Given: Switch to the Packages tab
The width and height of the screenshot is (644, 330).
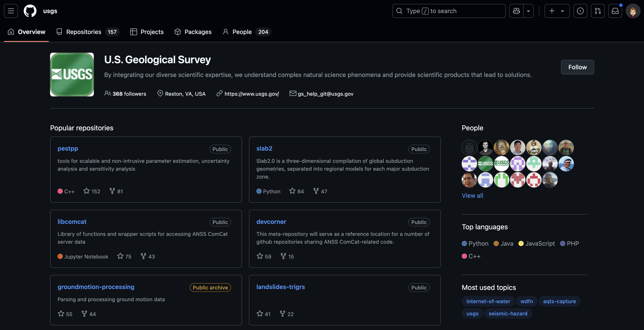Looking at the screenshot, I should pyautogui.click(x=193, y=32).
